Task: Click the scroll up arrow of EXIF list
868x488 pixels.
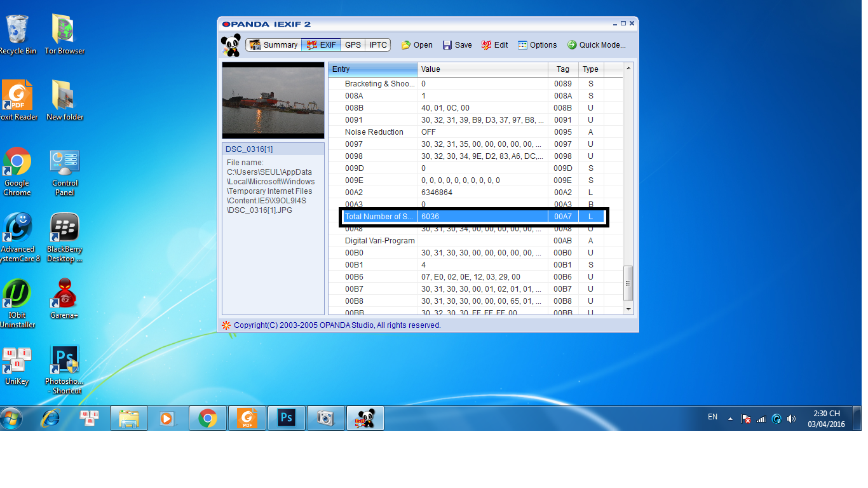Action: click(x=628, y=68)
